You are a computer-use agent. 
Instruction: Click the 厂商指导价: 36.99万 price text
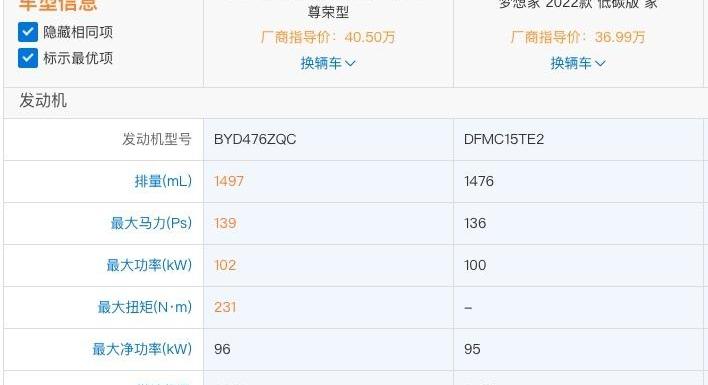[578, 37]
